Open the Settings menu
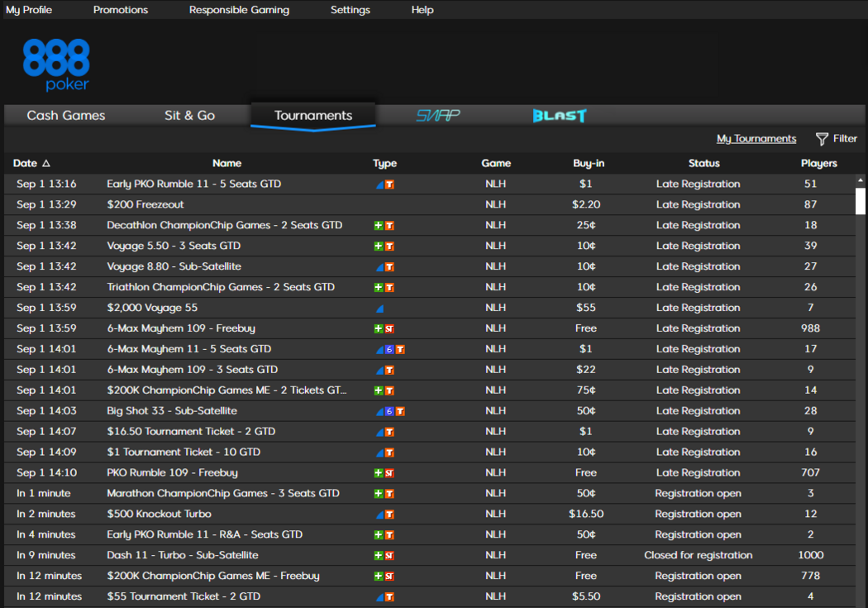Screen dimensions: 868x608 [x=351, y=10]
